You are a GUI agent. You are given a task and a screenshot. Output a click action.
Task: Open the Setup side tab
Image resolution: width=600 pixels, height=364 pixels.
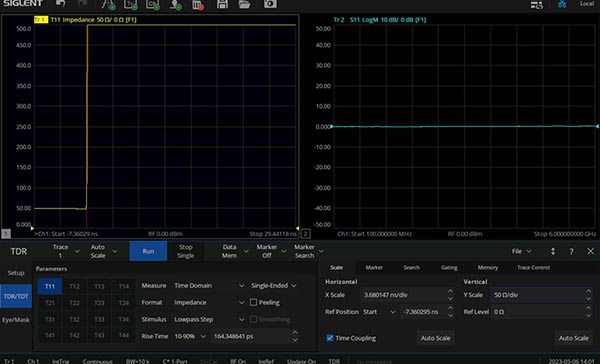click(16, 273)
